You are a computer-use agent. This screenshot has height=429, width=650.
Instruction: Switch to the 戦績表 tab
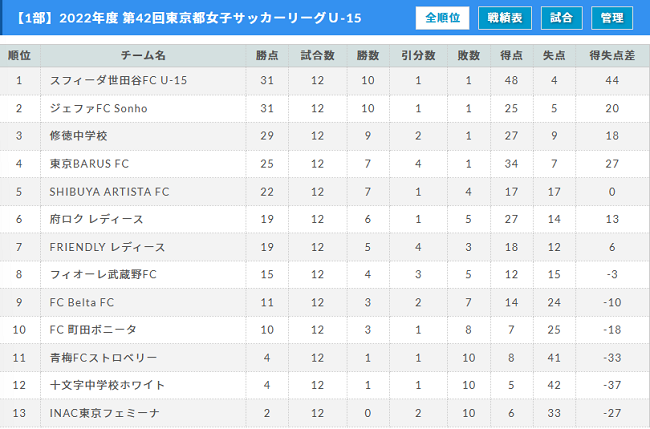click(504, 18)
